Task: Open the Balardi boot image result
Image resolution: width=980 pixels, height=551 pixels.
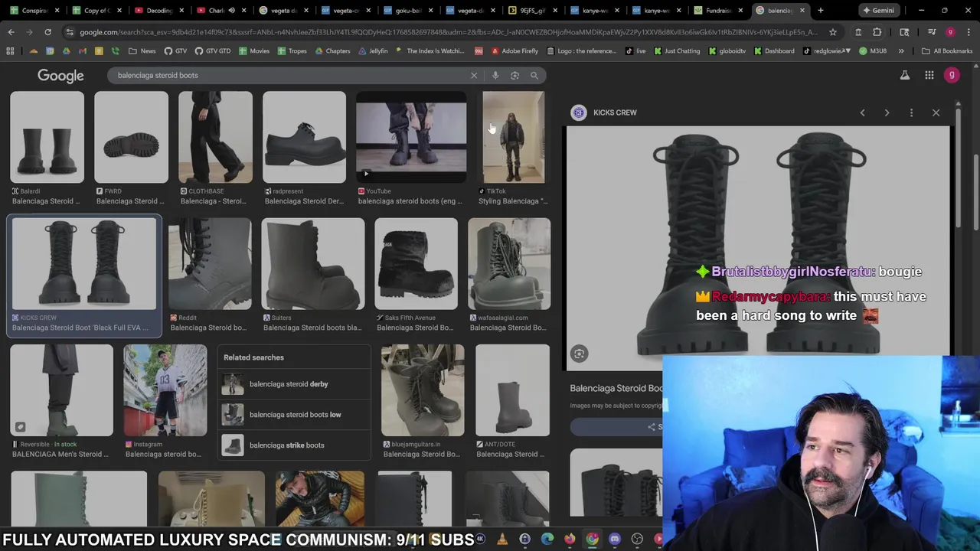Action: [47, 138]
